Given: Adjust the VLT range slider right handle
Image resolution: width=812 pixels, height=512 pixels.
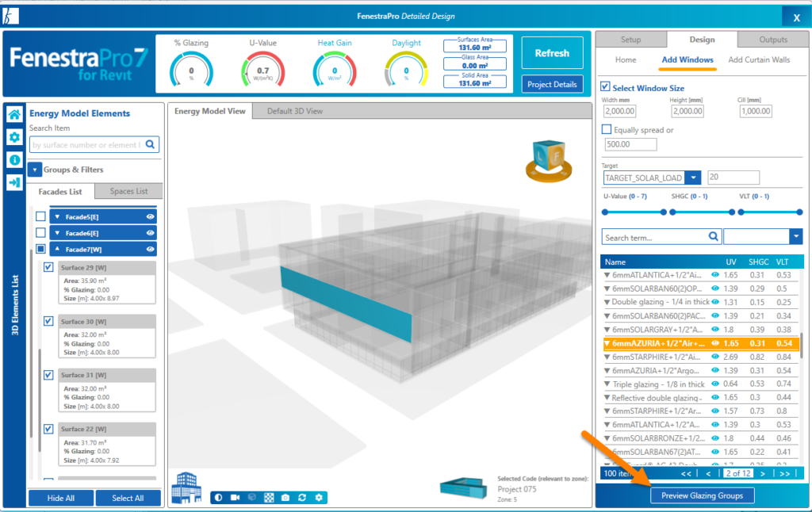Looking at the screenshot, I should (799, 212).
